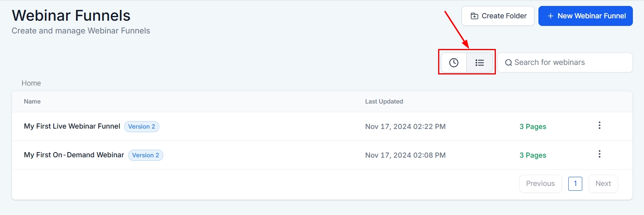Switch to list view icon
This screenshot has width=644, height=215.
pyautogui.click(x=480, y=63)
